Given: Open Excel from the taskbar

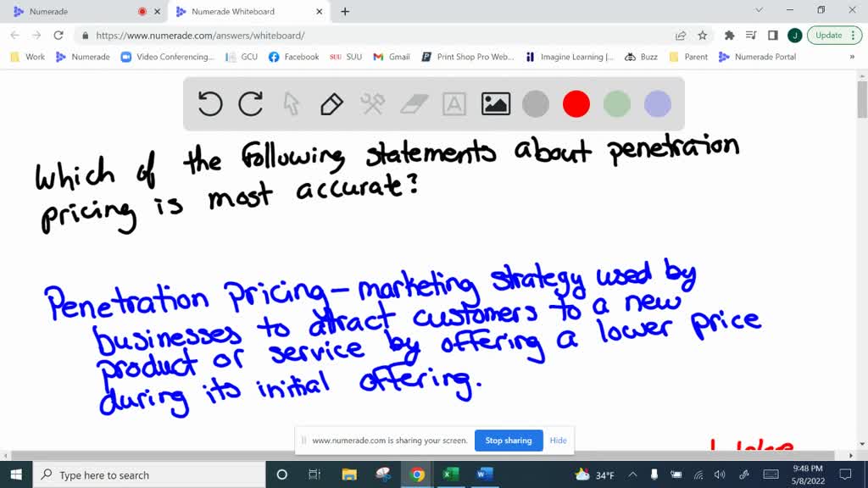Looking at the screenshot, I should 451,474.
